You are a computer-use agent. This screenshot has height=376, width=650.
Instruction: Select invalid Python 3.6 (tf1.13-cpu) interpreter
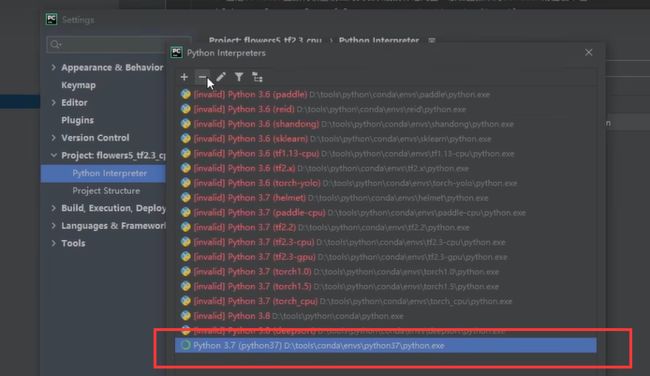coord(386,154)
